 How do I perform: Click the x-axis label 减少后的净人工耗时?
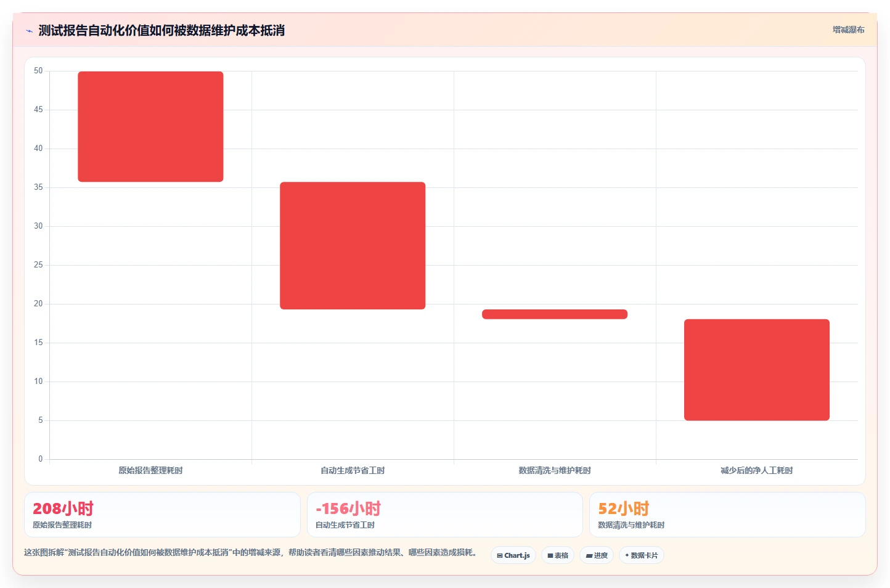(757, 470)
